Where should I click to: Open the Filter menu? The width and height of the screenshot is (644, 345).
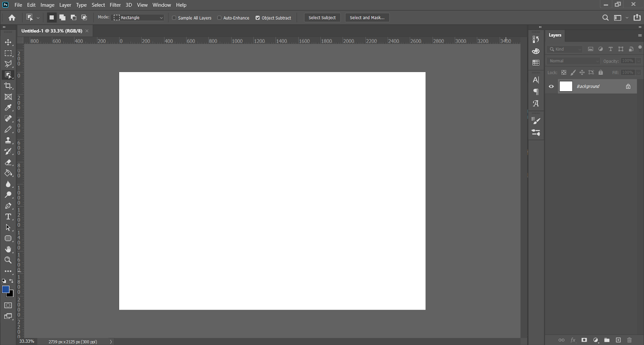[x=115, y=5]
